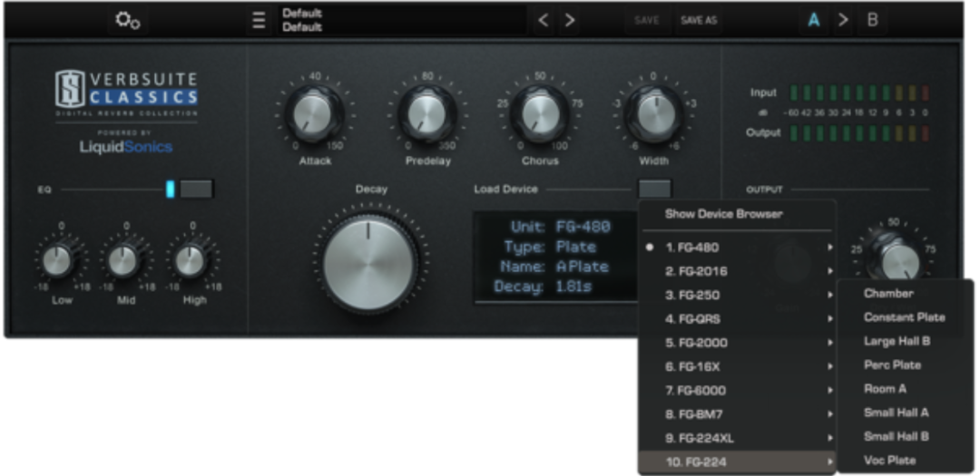Image resolution: width=980 pixels, height=476 pixels.
Task: Expand 3. FG-250 submenu
Action: click(x=736, y=295)
